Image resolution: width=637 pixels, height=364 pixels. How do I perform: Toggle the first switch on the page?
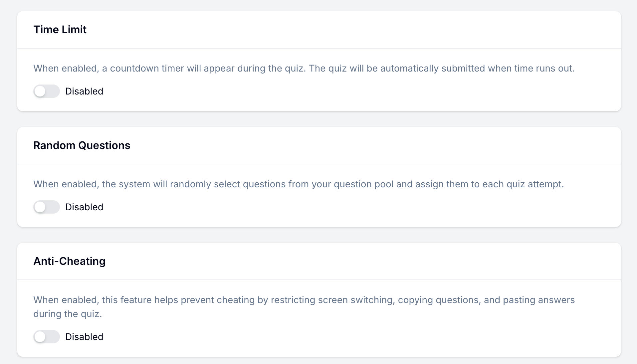pyautogui.click(x=47, y=91)
